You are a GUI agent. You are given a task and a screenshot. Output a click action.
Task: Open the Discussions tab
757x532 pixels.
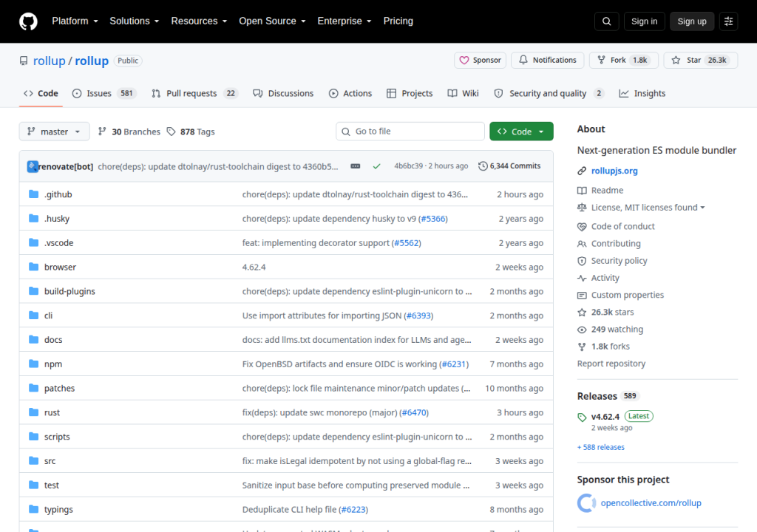tap(283, 93)
